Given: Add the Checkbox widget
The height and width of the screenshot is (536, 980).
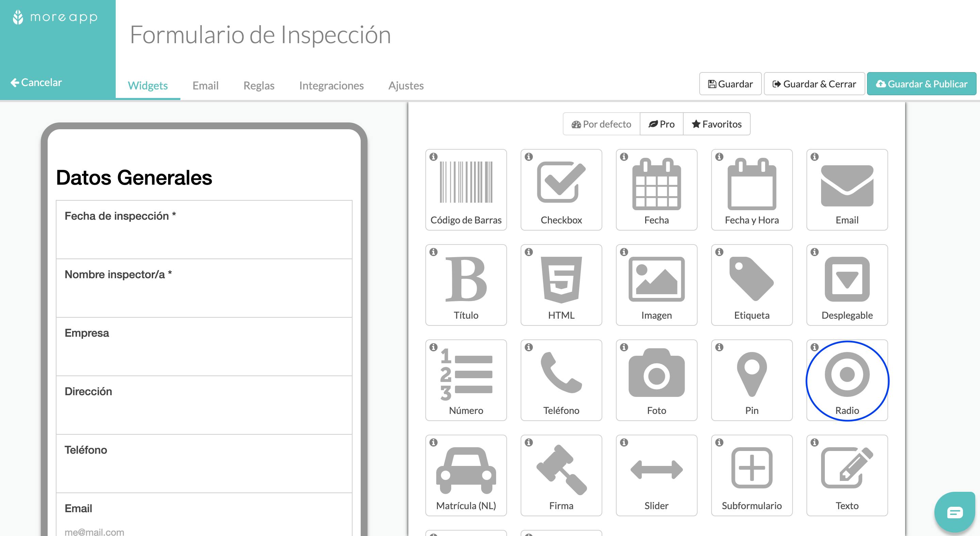Looking at the screenshot, I should [561, 190].
